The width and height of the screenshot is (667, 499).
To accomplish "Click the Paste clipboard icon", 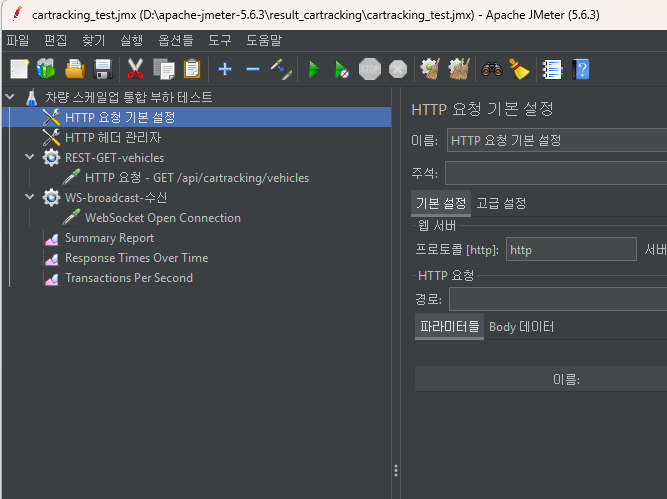I will (192, 69).
